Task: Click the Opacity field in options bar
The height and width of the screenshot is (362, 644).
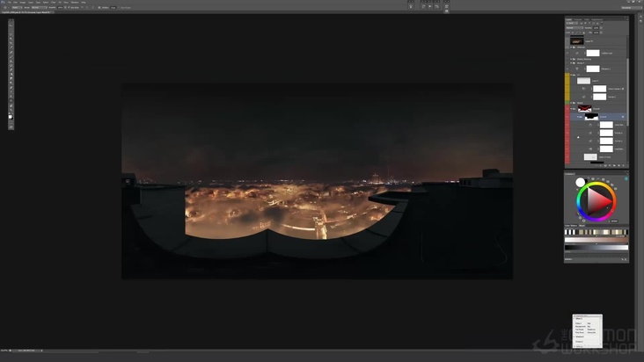Action: [61, 7]
